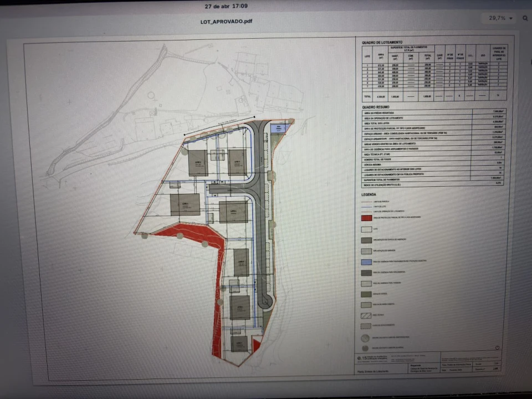Select the TOTAL row label in loteamento table
This screenshot has height=399, width=532.
(367, 95)
